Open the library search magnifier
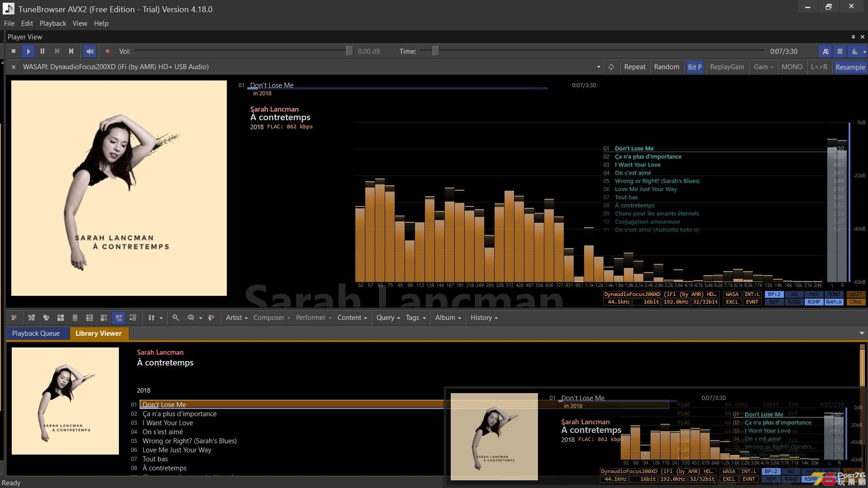 click(175, 318)
